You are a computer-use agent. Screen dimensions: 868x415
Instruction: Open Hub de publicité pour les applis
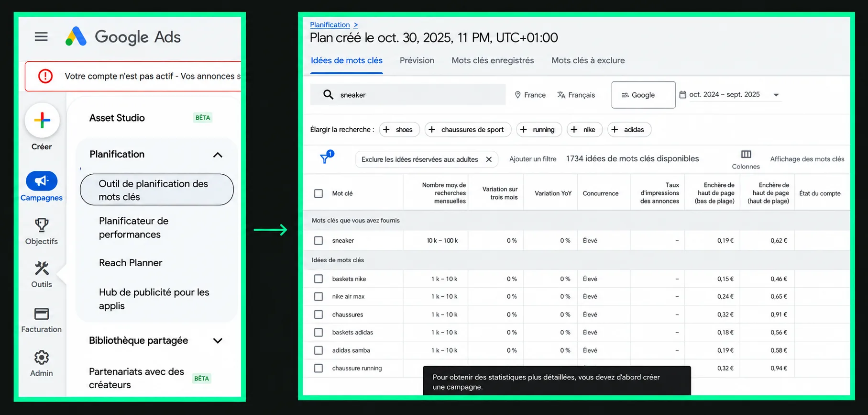(154, 299)
